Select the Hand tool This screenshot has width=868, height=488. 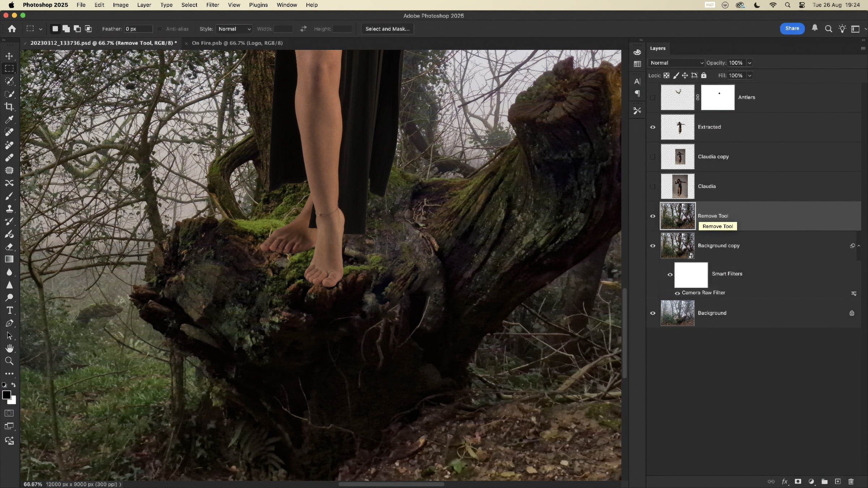pos(9,348)
